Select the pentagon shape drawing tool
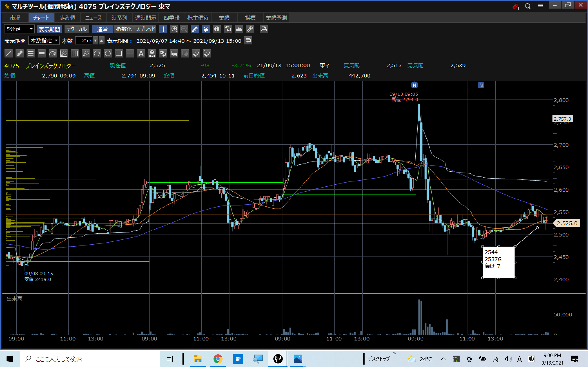Screen dimensions: 588x367 (97, 53)
